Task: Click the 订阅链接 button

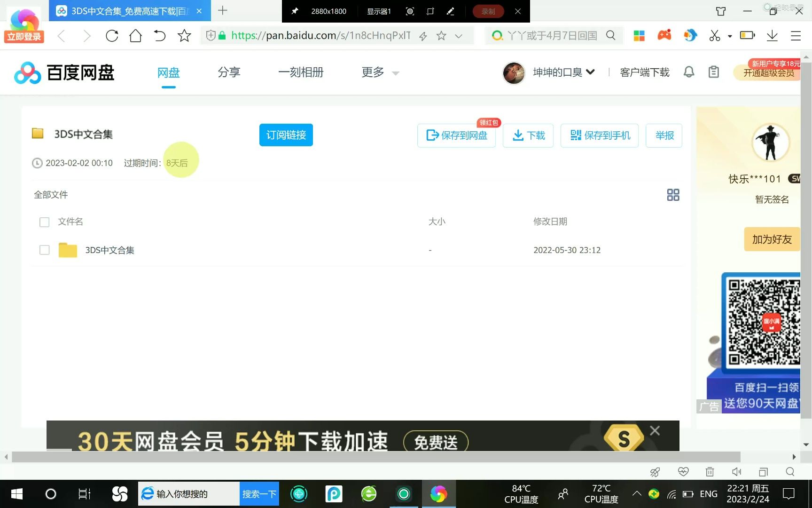Action: [286, 135]
